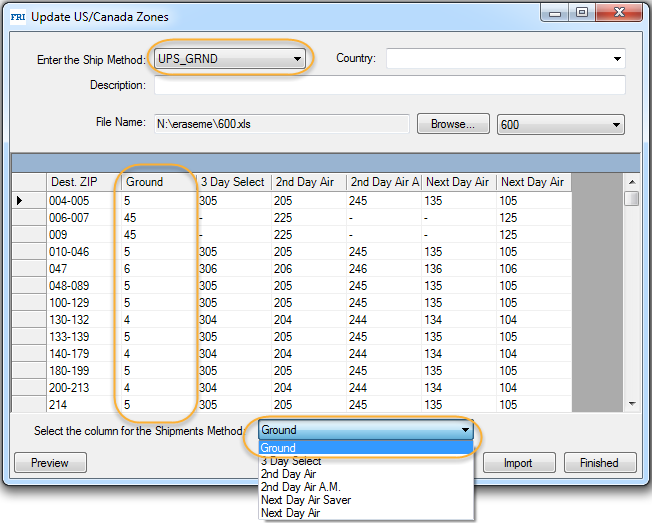Click the Dest. ZIP column header

pos(82,182)
